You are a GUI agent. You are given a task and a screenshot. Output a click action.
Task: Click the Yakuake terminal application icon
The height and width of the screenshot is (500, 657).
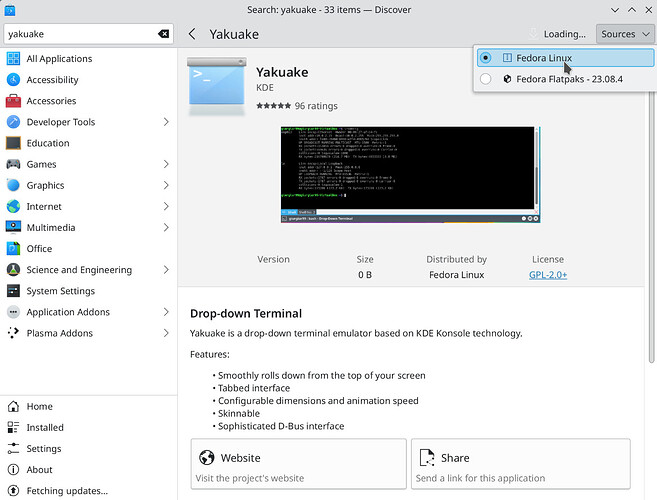[x=217, y=86]
